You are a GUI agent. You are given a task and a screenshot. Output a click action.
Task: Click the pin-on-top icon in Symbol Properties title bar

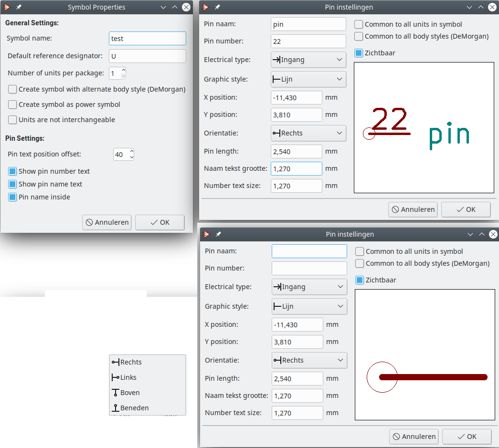pyautogui.click(x=19, y=7)
